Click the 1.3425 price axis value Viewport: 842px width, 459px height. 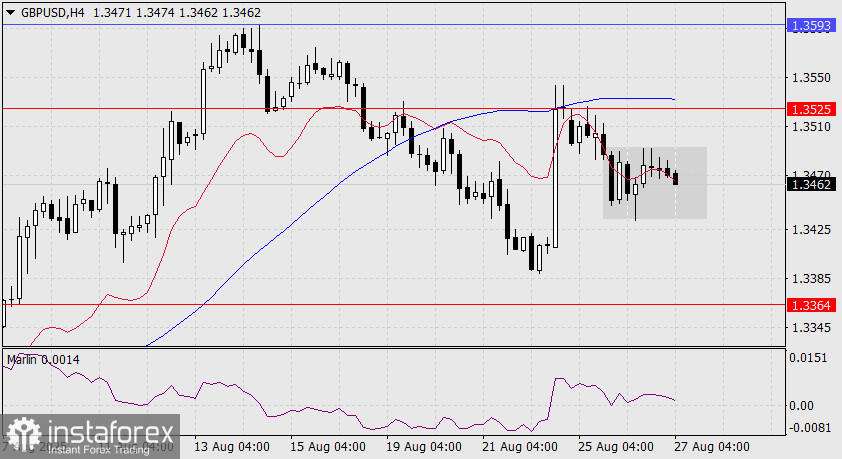(811, 230)
